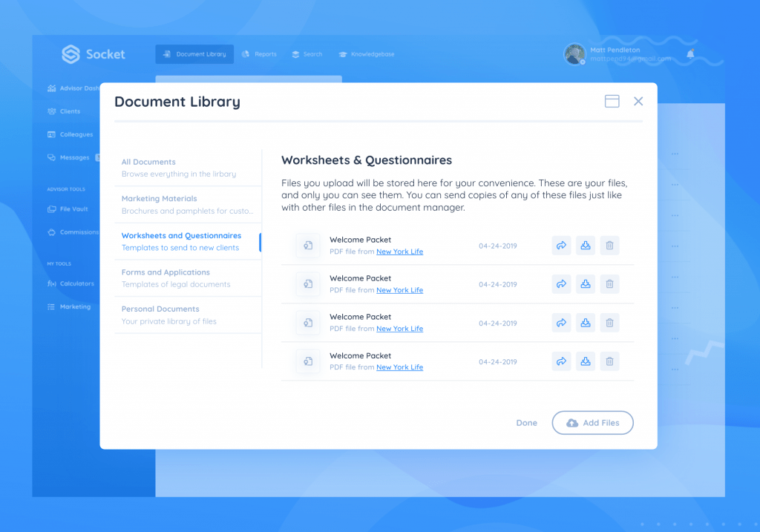Download the last Welcome Packet file

point(586,361)
